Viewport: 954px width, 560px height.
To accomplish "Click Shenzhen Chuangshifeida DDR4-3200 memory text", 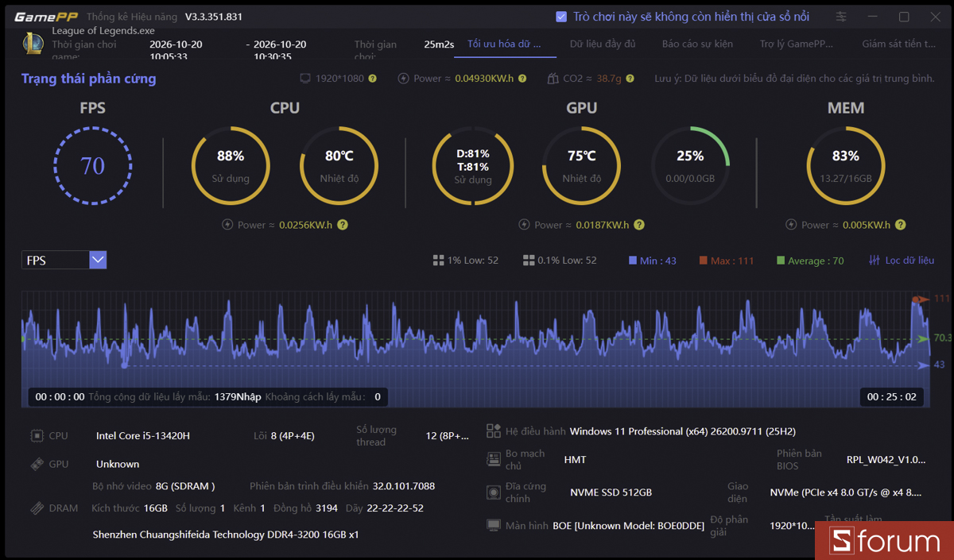I will pyautogui.click(x=226, y=535).
